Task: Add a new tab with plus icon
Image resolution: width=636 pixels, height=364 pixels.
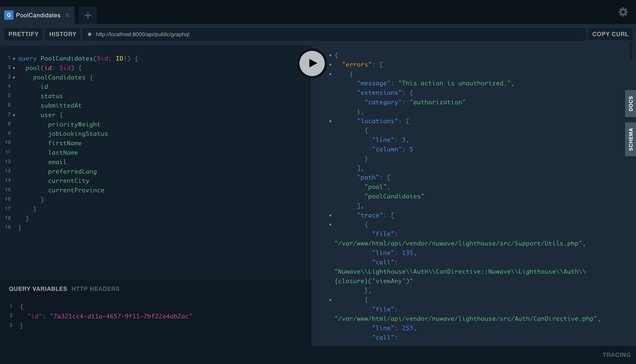Action: (88, 15)
